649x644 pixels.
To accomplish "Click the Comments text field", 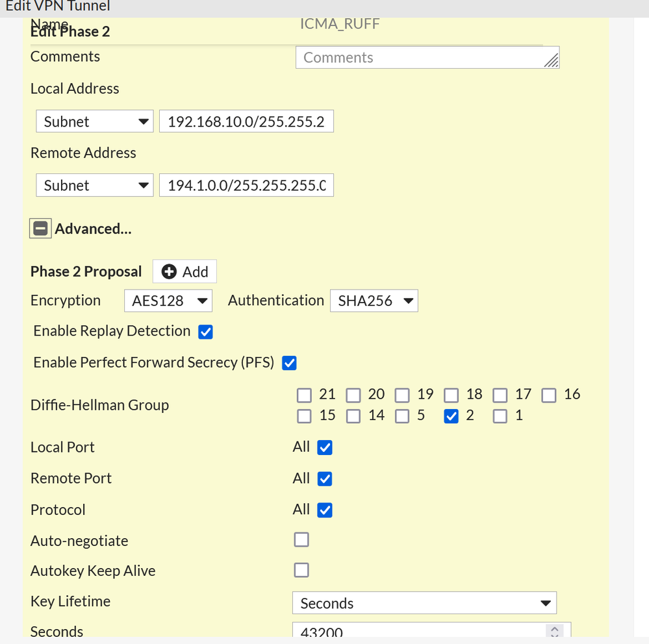I will coord(427,58).
